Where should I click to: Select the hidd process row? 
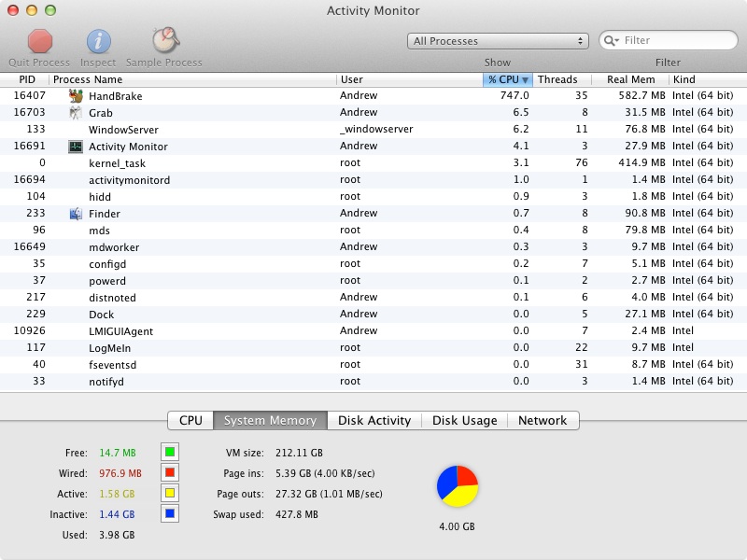373,197
